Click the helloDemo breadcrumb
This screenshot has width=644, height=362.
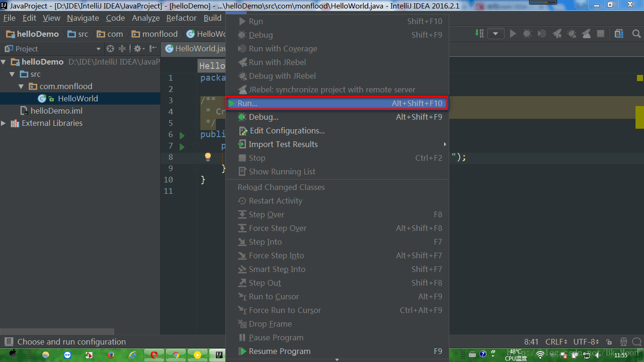point(33,34)
